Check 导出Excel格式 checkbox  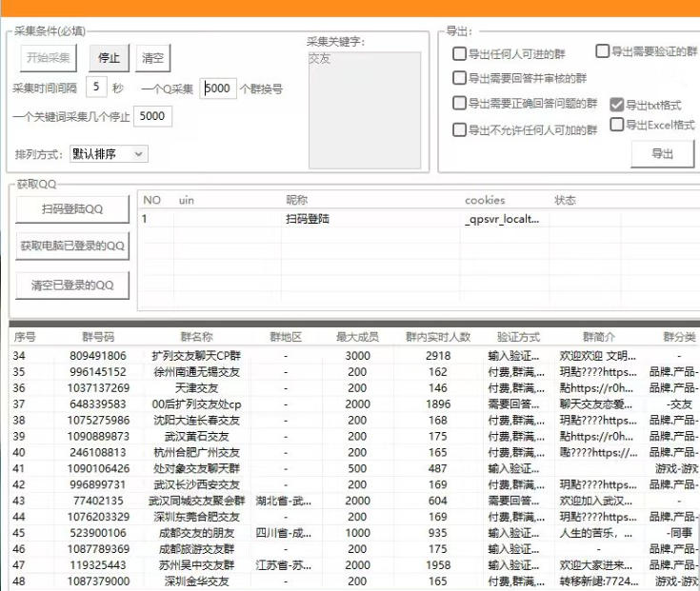(x=616, y=125)
